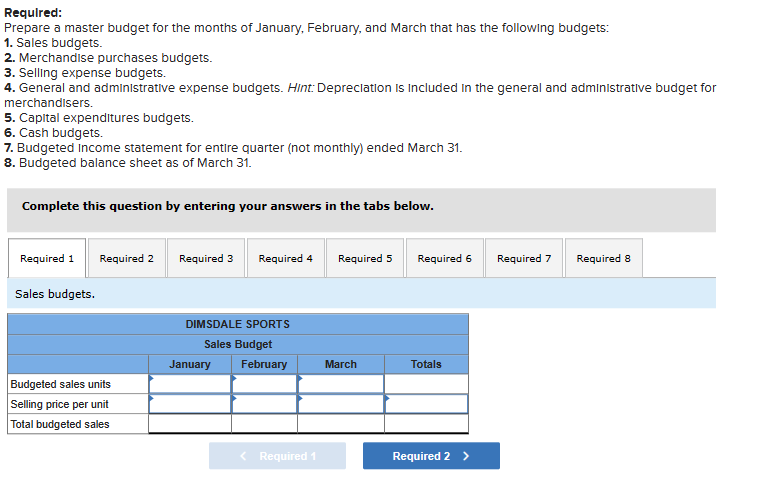Click the 'Budgeted sales units' row label

click(61, 384)
